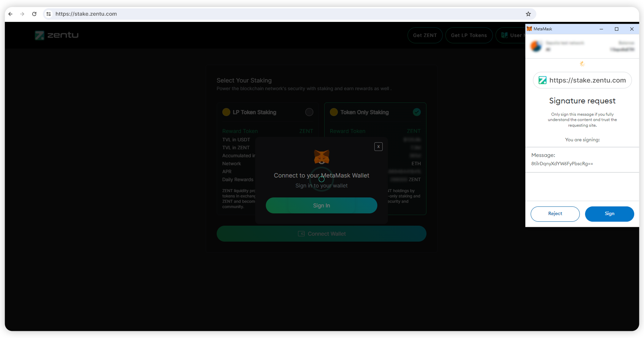Bookmark this page with the star

click(x=528, y=14)
